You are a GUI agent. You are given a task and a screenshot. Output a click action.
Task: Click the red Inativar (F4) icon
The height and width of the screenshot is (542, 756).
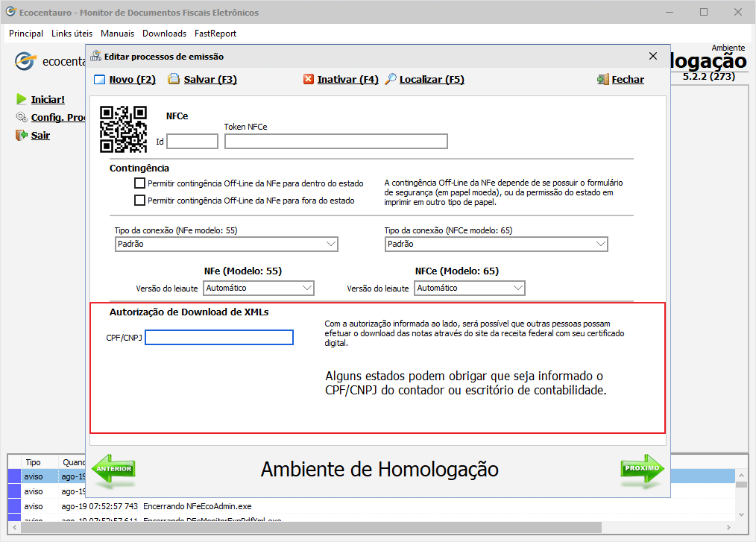[309, 80]
